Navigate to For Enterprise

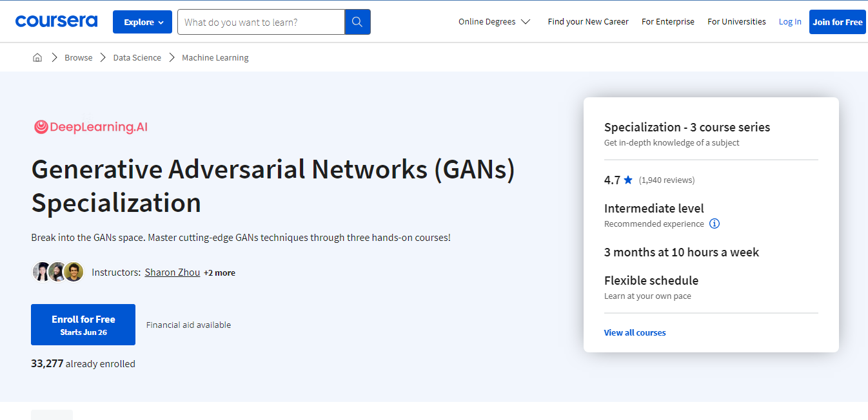coord(667,22)
